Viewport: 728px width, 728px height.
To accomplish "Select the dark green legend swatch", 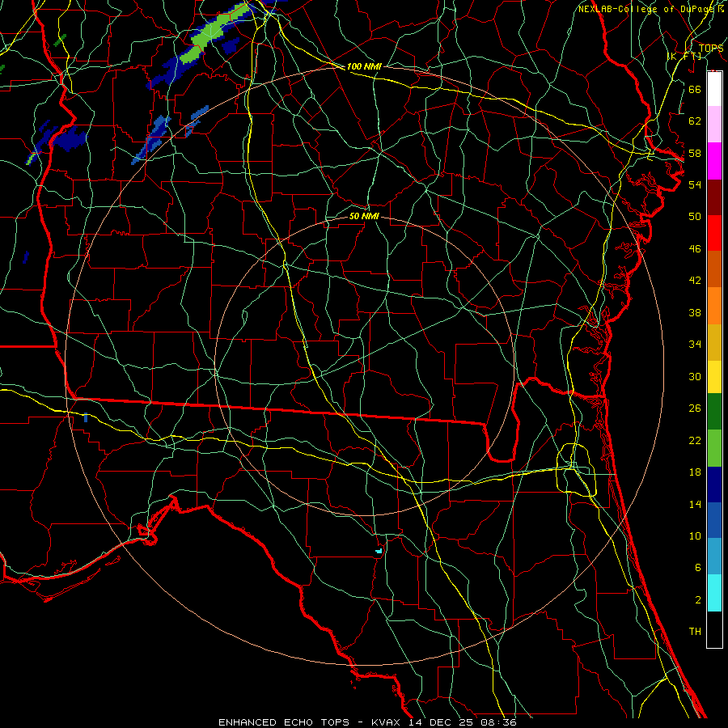I will tap(714, 412).
